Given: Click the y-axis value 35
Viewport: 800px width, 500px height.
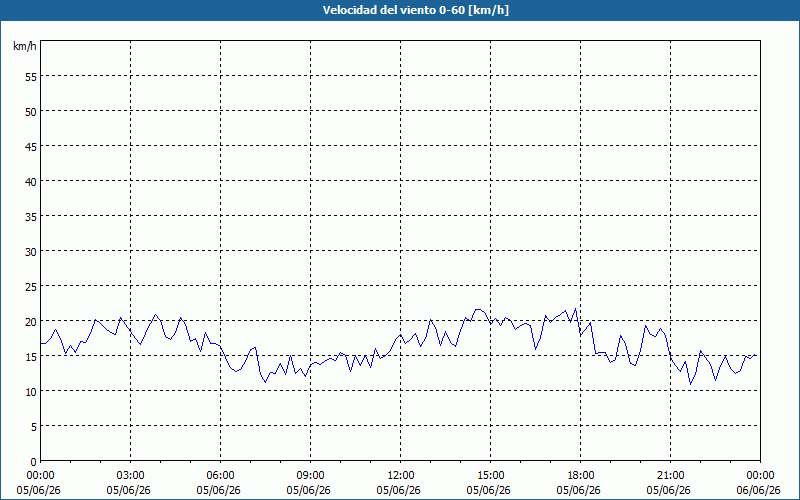Looking at the screenshot, I should (x=31, y=217).
